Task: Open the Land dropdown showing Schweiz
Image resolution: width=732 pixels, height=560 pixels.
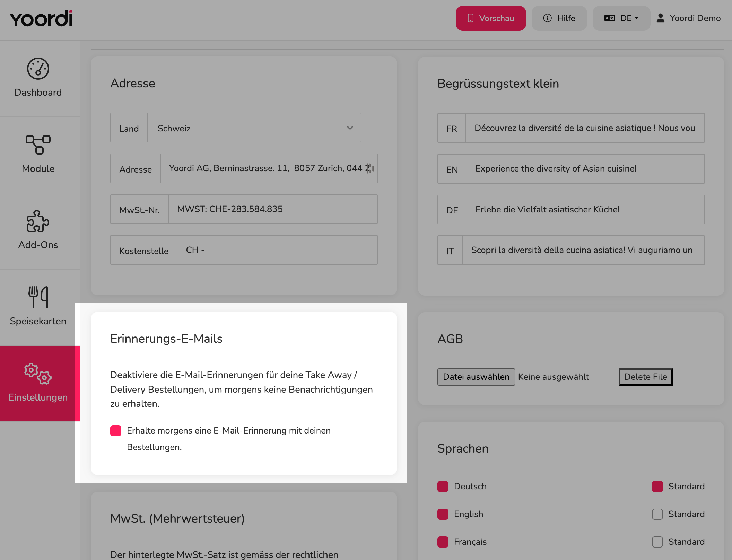Action: 254,128
